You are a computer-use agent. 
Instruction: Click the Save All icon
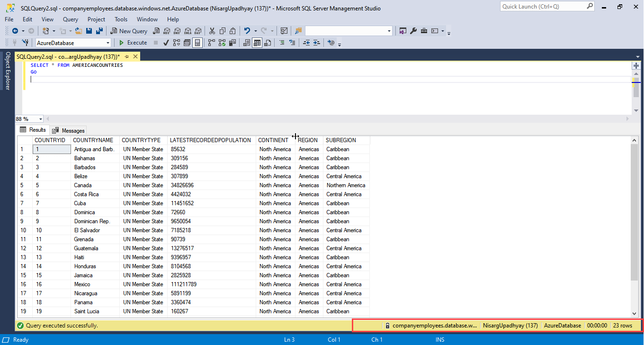[x=99, y=31]
